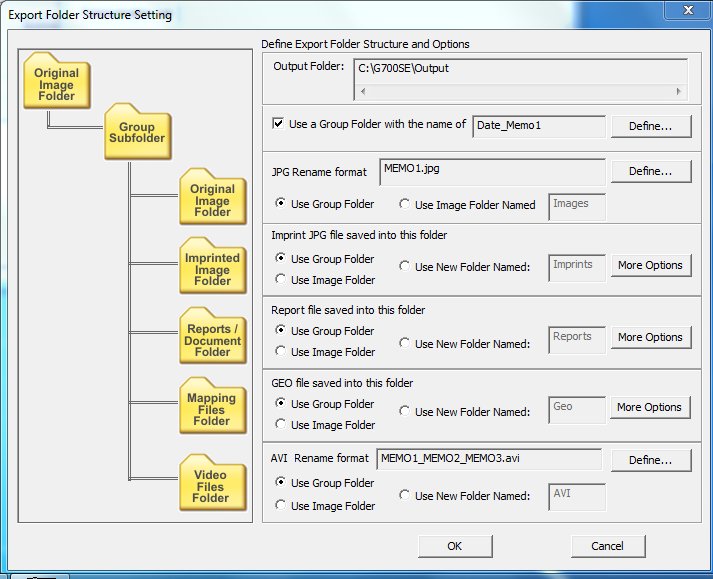Select Use Image Folder for Imprint JPG

coord(281,279)
